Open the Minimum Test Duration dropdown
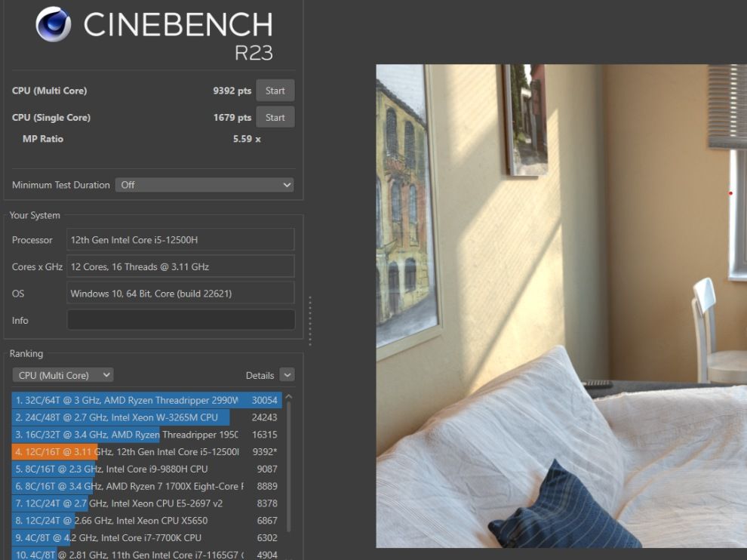 [204, 185]
